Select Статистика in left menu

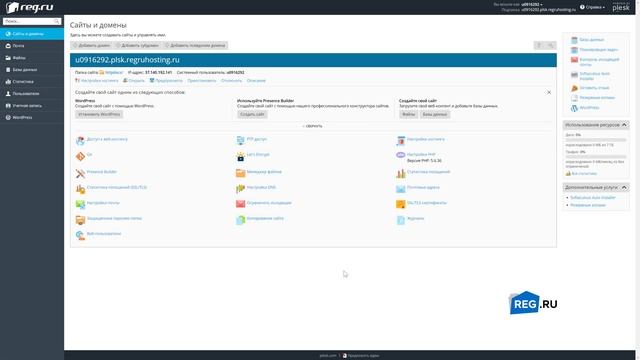(x=32, y=82)
